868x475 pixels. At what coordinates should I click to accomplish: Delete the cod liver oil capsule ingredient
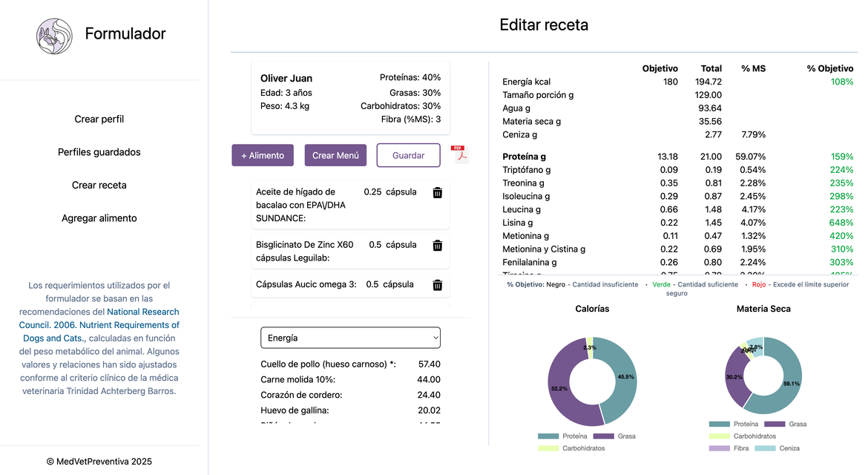point(438,192)
